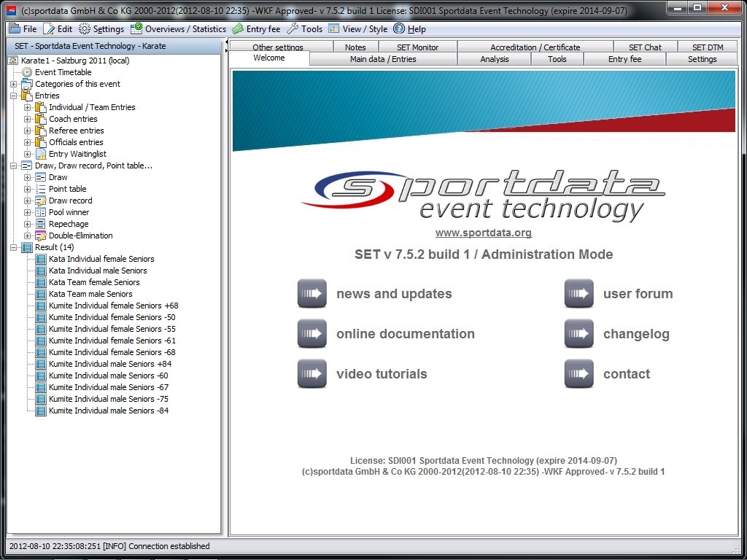Click the Kumite Individual male Seniors -84 icon
This screenshot has width=747, height=560.
pyautogui.click(x=41, y=411)
